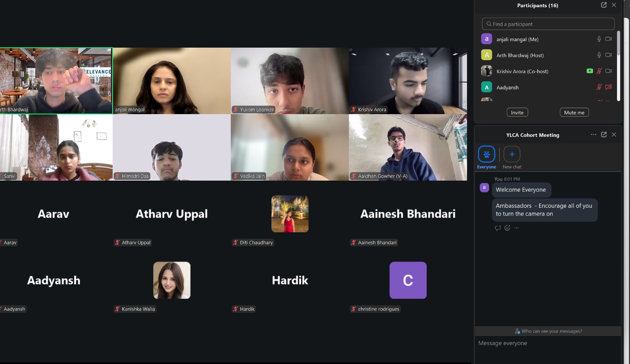
Task: Pop out the Participants panel
Action: tap(604, 5)
